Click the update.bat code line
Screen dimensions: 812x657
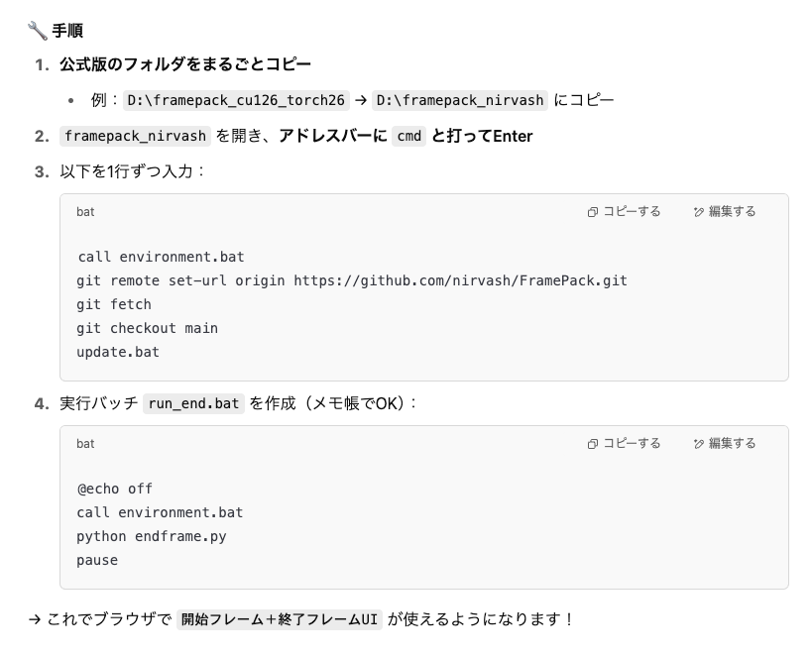point(118,352)
